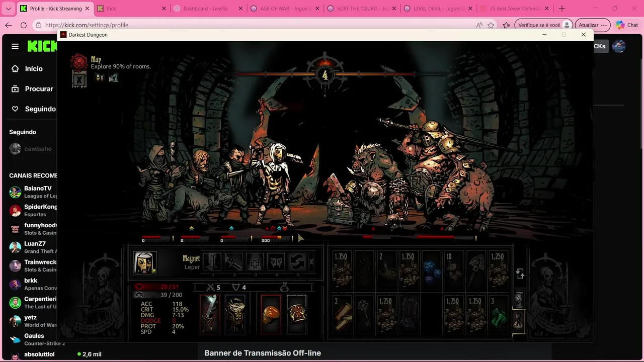
Task: Inspect the Leper's equipped sword weapon slot
Action: [210, 314]
